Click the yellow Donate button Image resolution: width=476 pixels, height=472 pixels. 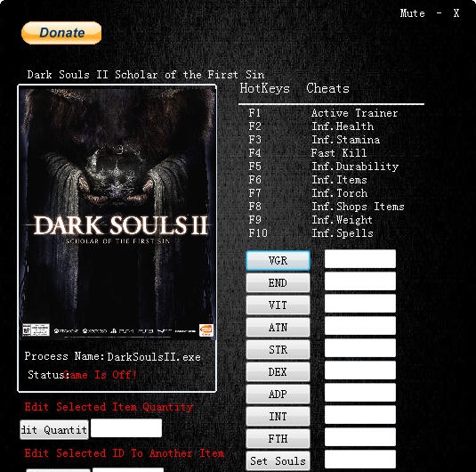tap(61, 33)
